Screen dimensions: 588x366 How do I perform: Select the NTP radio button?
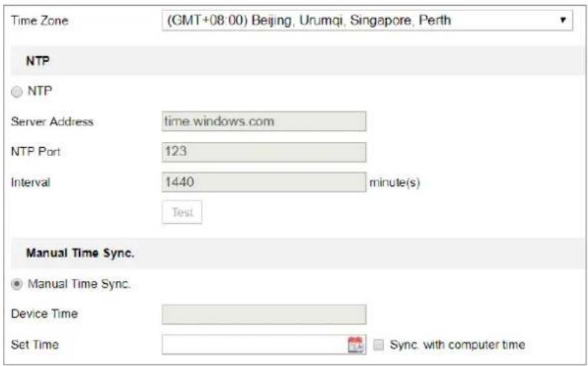(16, 92)
